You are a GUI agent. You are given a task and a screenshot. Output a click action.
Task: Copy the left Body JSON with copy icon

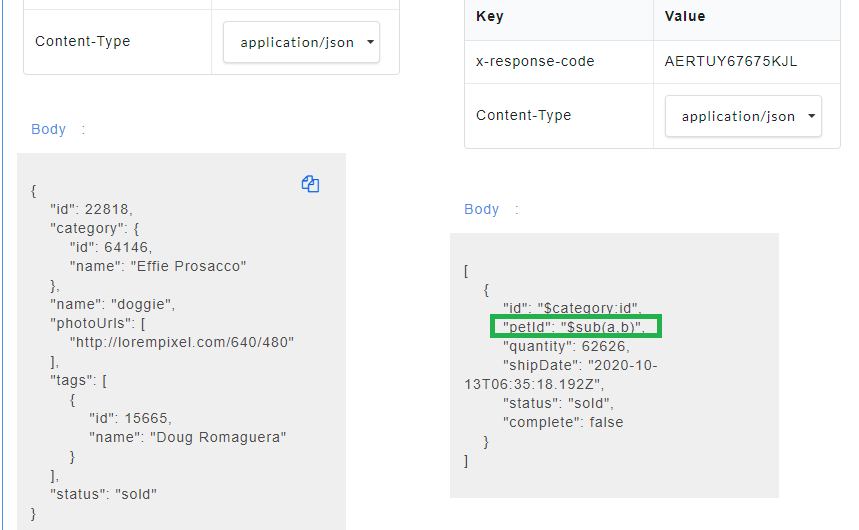point(310,184)
